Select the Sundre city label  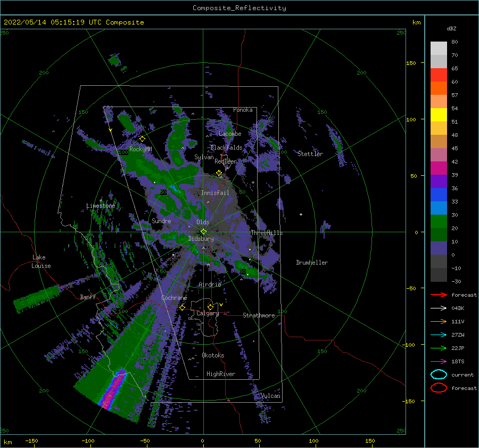[x=162, y=221]
